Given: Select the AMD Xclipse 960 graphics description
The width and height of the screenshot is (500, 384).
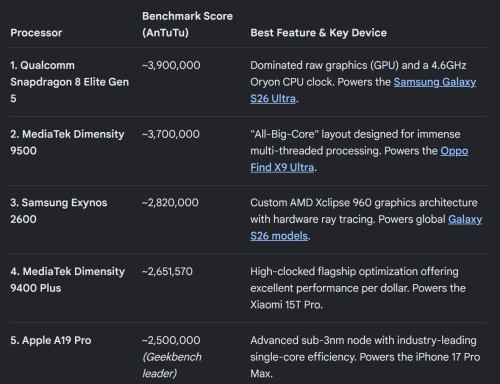Looking at the screenshot, I should [366, 219].
